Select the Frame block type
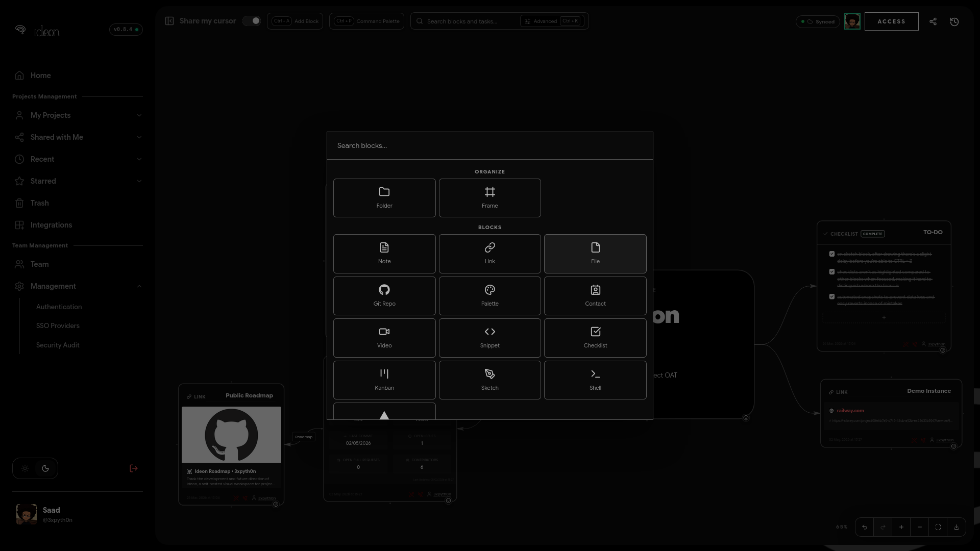980x551 pixels. click(x=489, y=198)
